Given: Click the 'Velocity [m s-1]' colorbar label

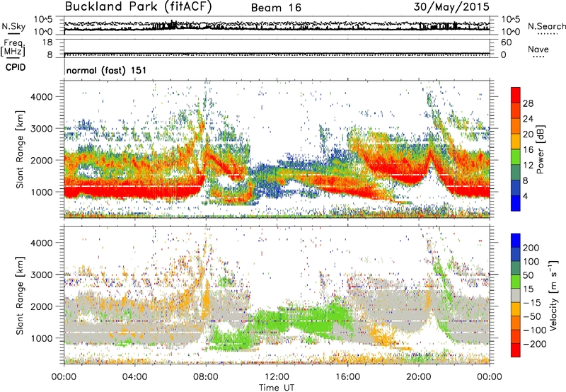Looking at the screenshot, I should coord(553,295).
